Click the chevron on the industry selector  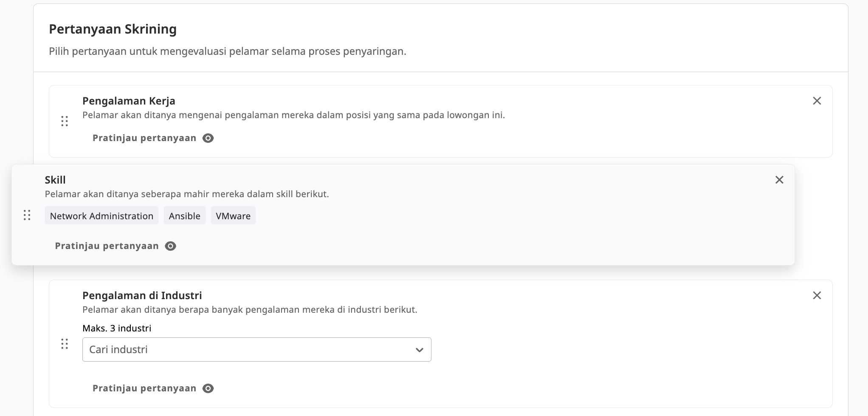420,349
